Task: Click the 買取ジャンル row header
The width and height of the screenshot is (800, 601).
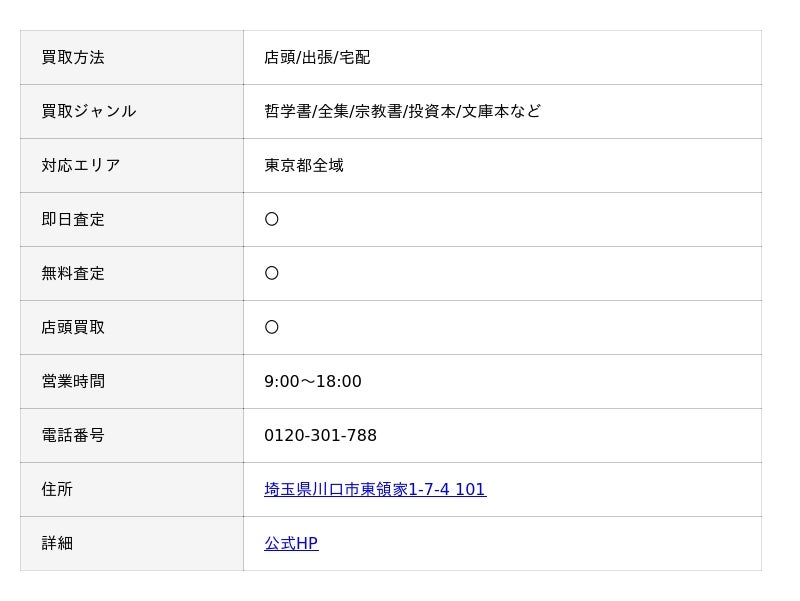Action: coord(89,112)
